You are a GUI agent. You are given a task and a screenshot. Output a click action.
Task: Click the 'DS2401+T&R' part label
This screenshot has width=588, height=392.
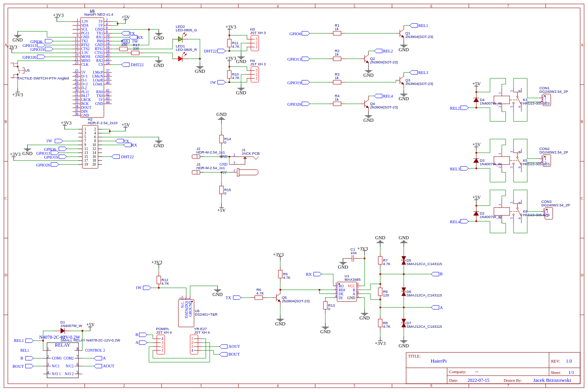tap(206, 314)
